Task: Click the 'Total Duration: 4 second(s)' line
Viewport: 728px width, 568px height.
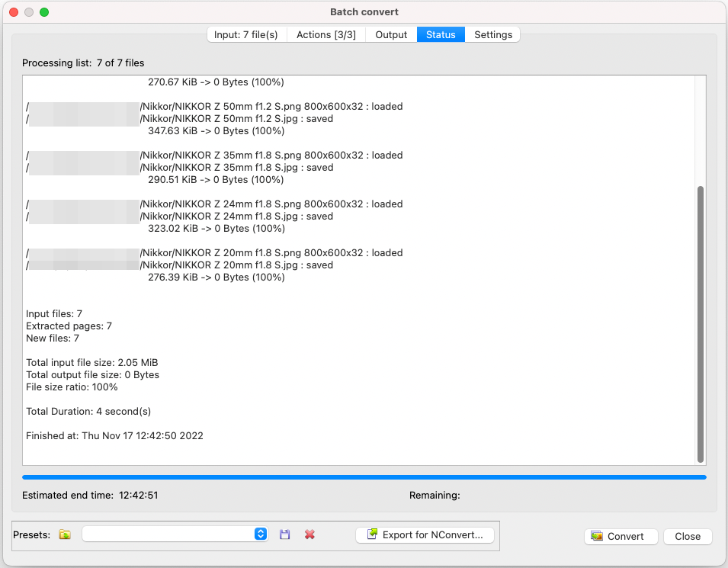Action: (x=88, y=412)
